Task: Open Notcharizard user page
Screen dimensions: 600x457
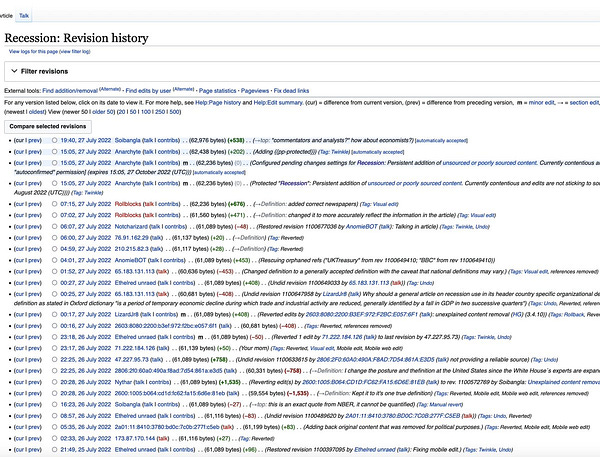Action: (130, 227)
